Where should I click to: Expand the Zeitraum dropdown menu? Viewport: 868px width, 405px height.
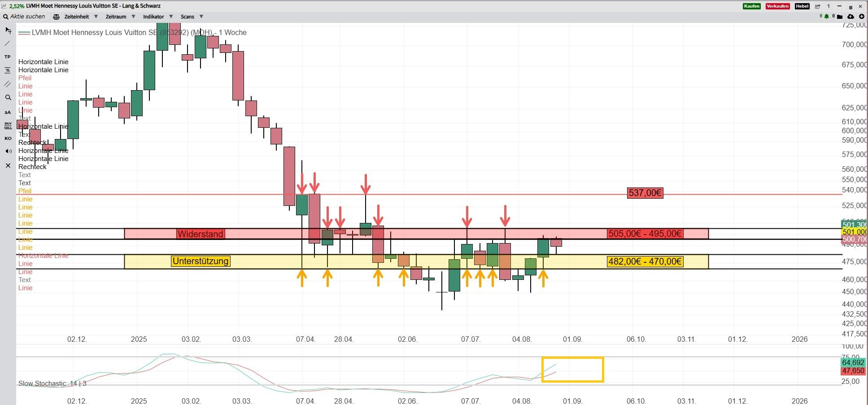point(116,17)
